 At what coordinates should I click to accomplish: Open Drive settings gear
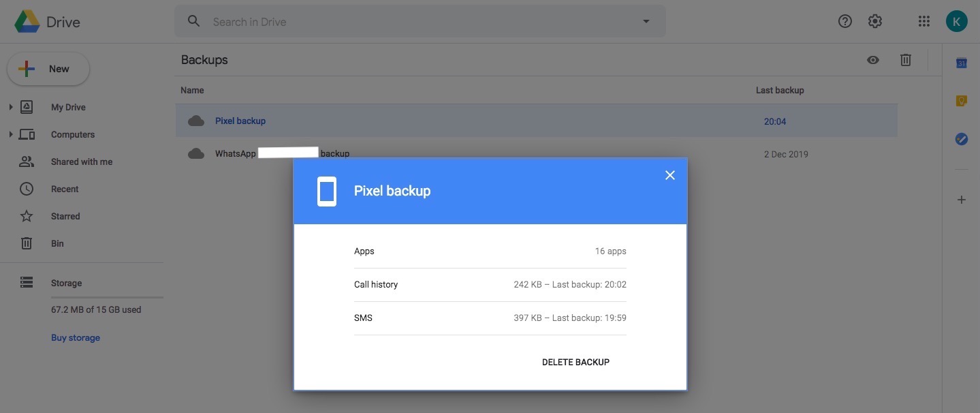[874, 20]
